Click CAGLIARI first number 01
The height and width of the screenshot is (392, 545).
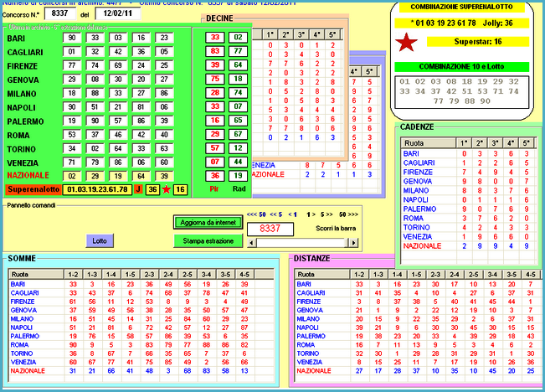point(72,52)
